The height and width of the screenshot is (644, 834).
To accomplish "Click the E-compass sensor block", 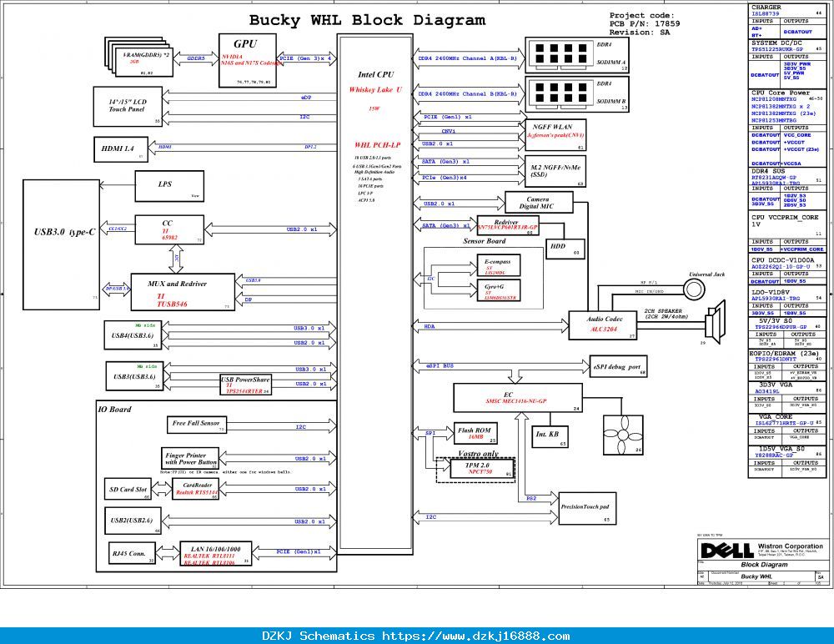I will pyautogui.click(x=499, y=265).
